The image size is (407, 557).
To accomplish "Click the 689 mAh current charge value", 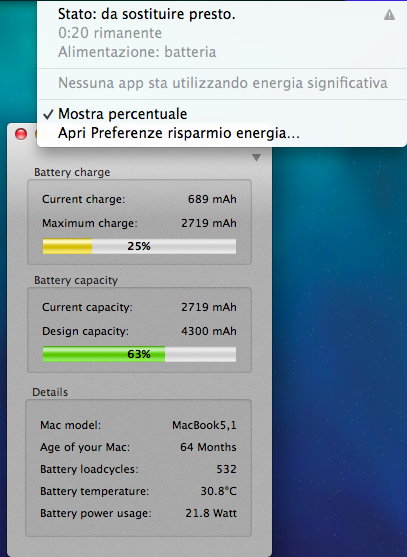I will click(212, 199).
